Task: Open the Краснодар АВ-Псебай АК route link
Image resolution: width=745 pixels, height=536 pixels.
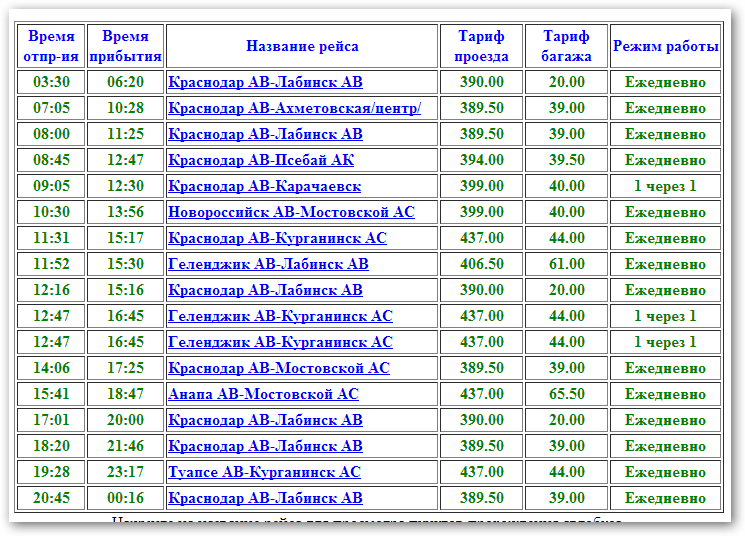Action: click(261, 160)
